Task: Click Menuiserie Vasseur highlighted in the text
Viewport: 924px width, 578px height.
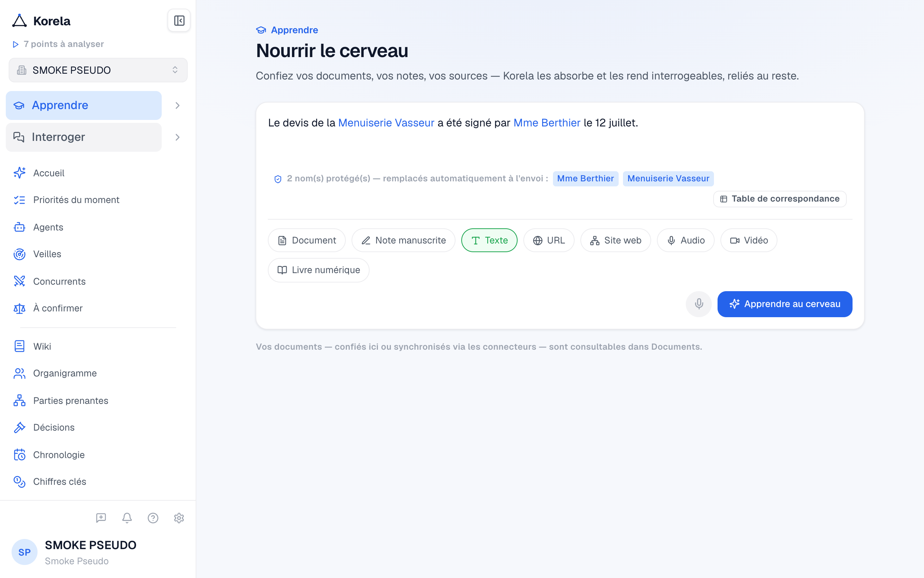Action: point(387,123)
